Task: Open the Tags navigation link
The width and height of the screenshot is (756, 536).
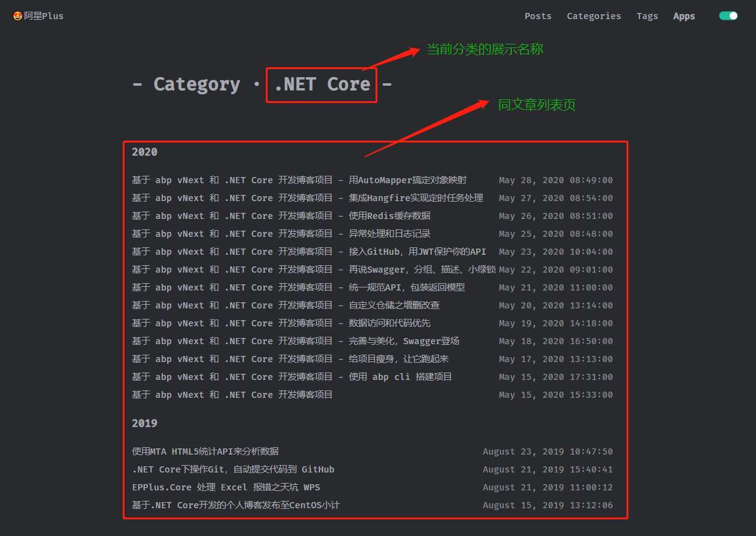Action: tap(647, 16)
